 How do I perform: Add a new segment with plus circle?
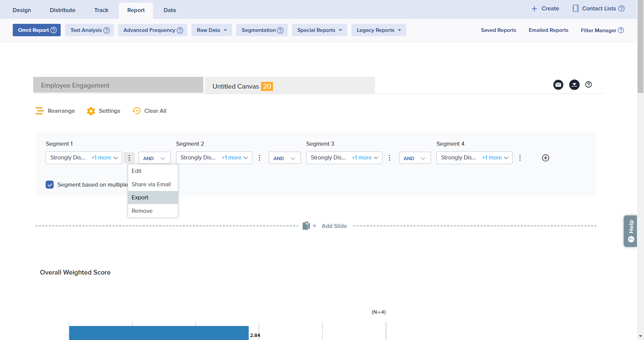(545, 158)
